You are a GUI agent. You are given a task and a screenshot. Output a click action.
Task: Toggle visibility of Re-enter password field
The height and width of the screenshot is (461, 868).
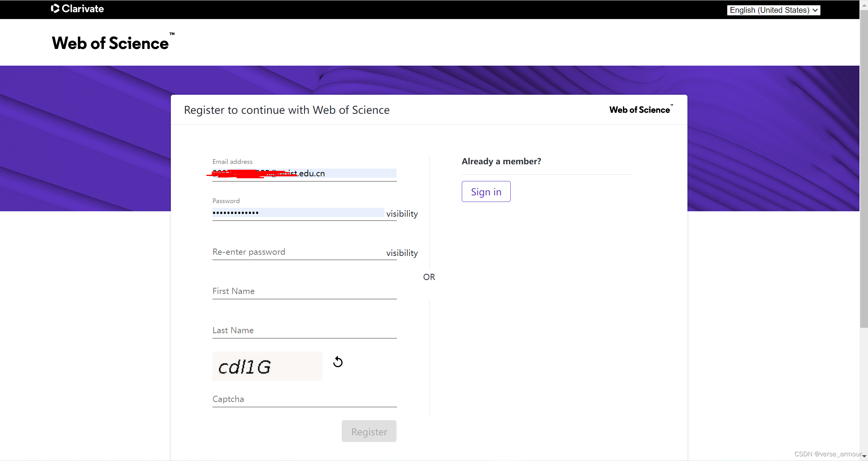pos(402,253)
